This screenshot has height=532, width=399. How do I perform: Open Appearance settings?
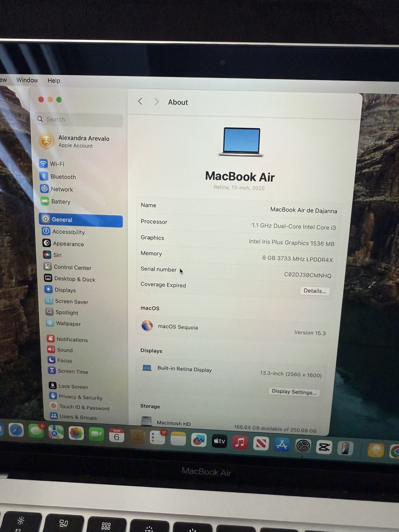click(63, 243)
